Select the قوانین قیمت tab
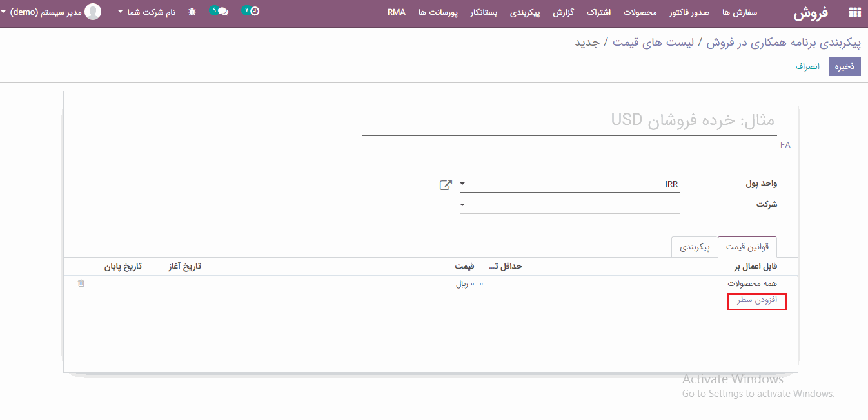Screen dimensions: 868x420 click(747, 247)
